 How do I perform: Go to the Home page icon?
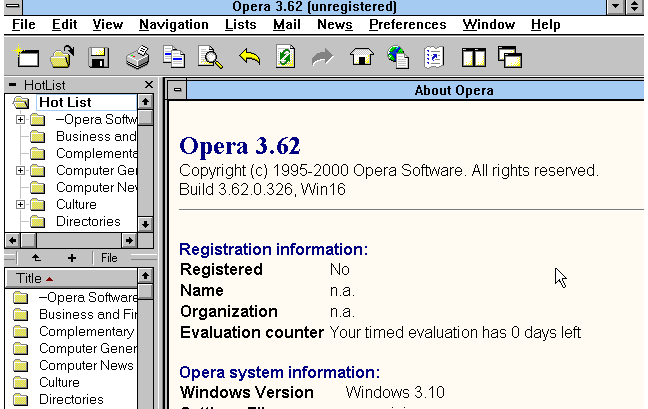(362, 57)
